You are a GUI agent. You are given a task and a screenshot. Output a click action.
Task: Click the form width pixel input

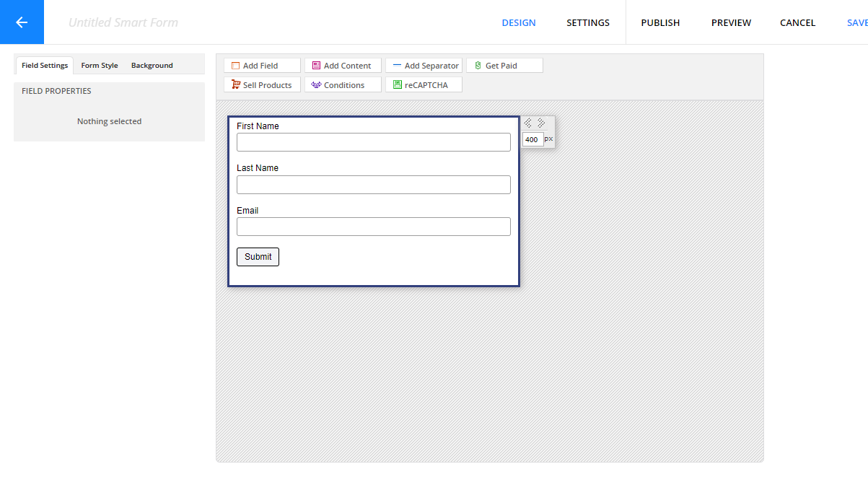[x=532, y=139]
